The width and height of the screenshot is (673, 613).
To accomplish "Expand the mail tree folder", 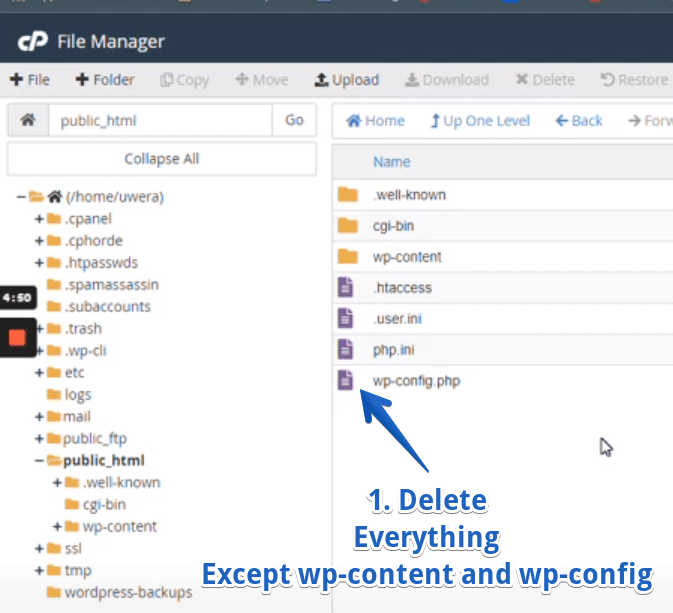I will (39, 417).
